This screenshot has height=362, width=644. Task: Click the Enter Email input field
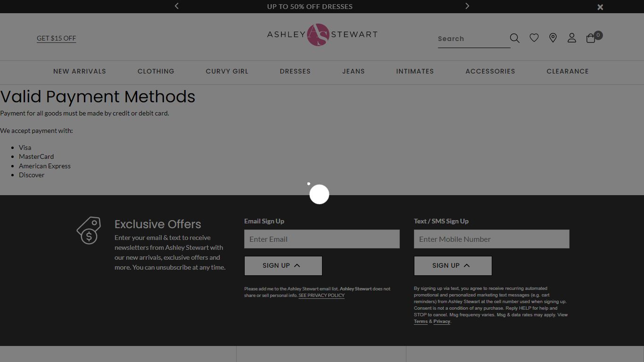point(322,239)
